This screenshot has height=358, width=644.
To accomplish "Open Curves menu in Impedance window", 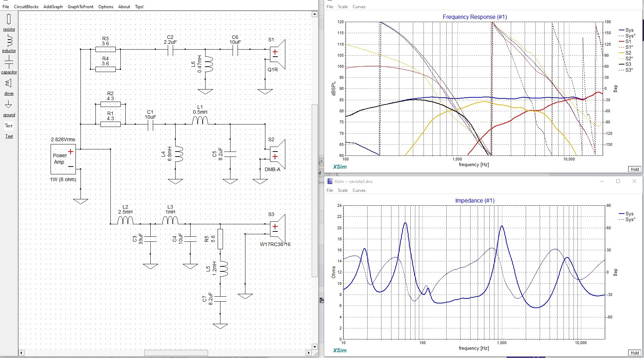I will click(359, 190).
